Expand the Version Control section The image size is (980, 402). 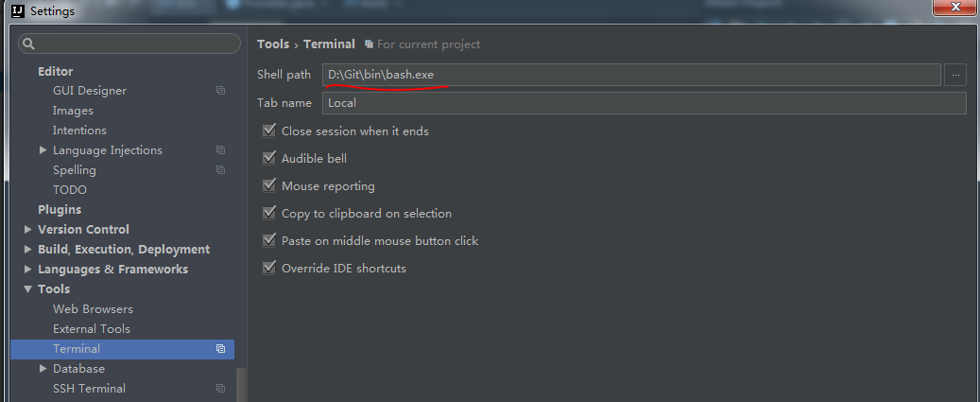click(27, 230)
